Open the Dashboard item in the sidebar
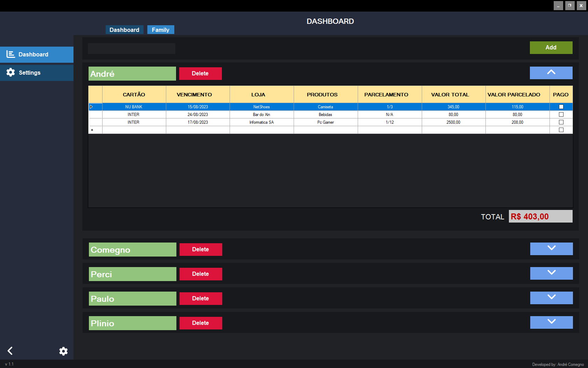 pyautogui.click(x=37, y=55)
